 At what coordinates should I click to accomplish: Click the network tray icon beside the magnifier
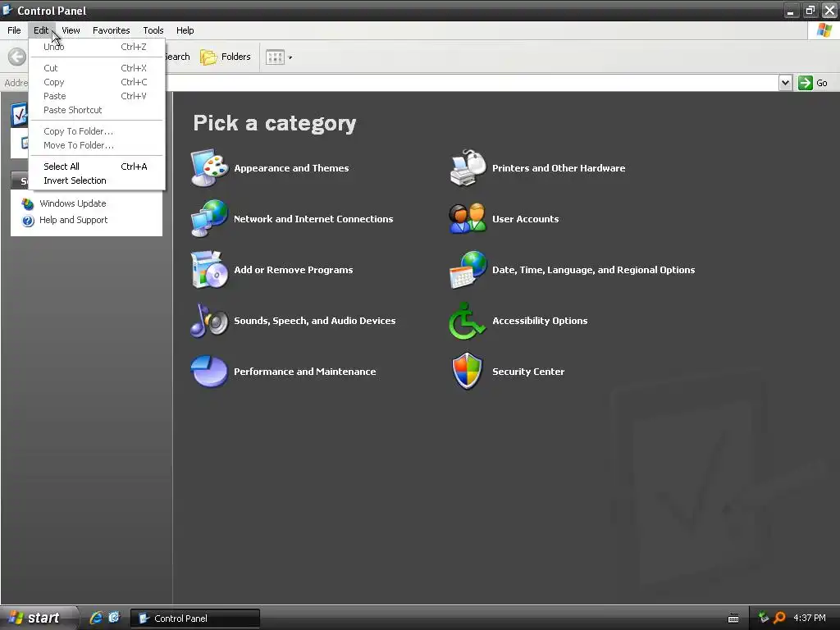[764, 618]
